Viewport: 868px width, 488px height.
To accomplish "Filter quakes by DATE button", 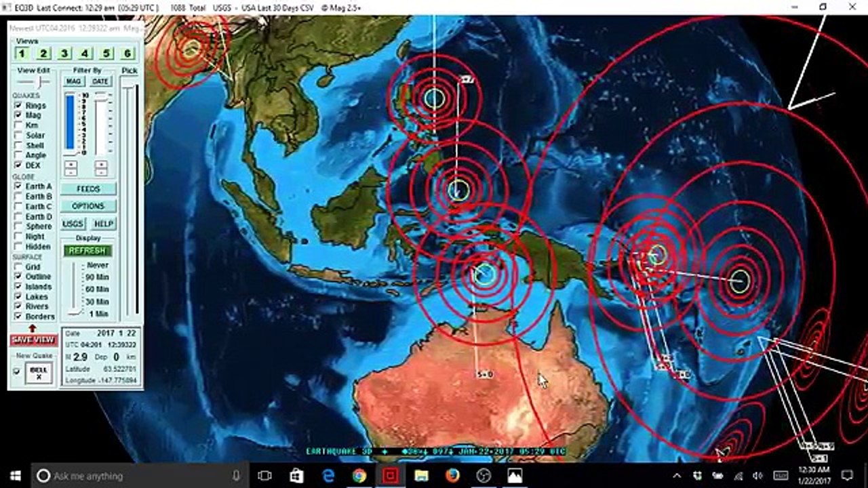I will click(x=100, y=81).
